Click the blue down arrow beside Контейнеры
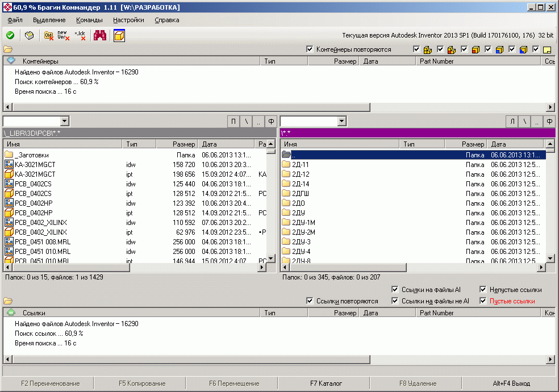Screen dimensions: 559x392 (x=11, y=61)
